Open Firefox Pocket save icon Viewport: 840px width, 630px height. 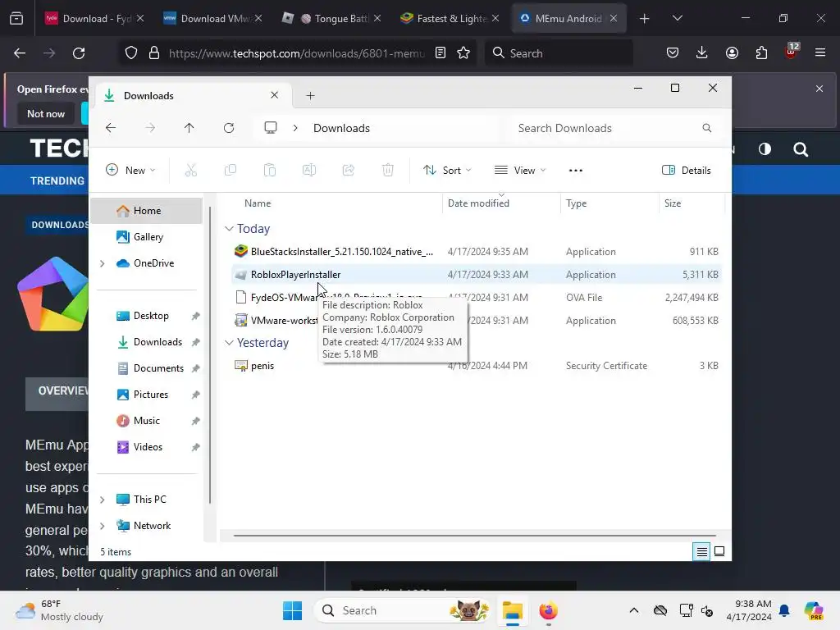click(x=673, y=53)
